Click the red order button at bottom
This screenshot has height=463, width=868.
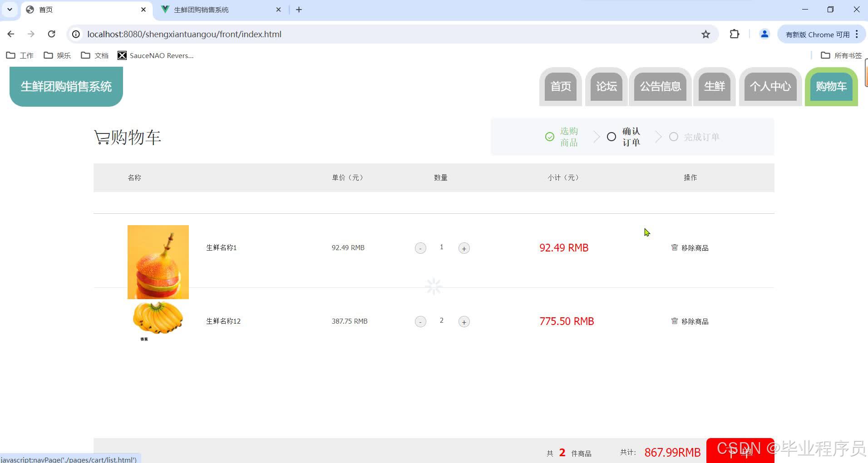coord(740,451)
